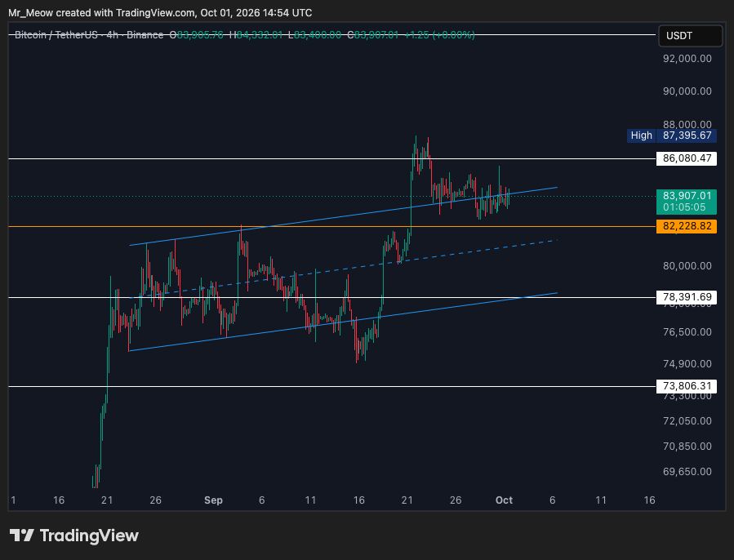Click the USDT currency button
The width and height of the screenshot is (734, 560).
point(690,36)
